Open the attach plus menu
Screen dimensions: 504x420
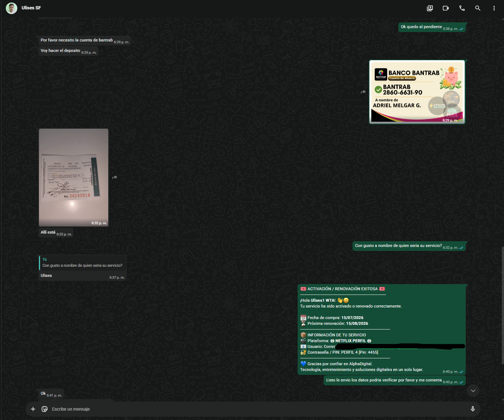pos(33,409)
